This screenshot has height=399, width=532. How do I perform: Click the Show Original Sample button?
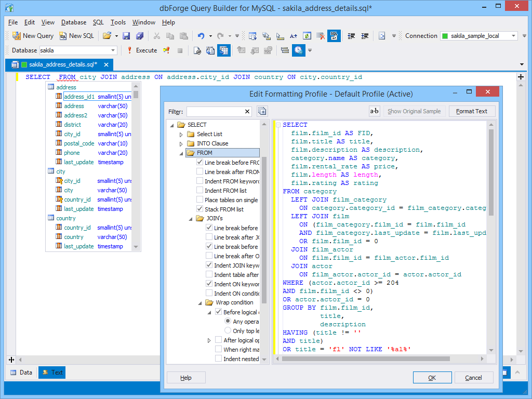click(x=414, y=111)
